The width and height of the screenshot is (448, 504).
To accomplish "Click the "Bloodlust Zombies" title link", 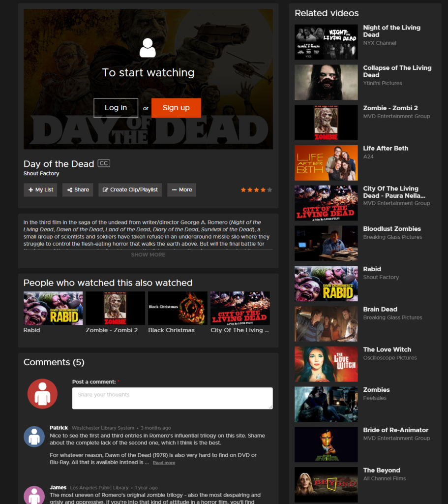I will coord(392,229).
